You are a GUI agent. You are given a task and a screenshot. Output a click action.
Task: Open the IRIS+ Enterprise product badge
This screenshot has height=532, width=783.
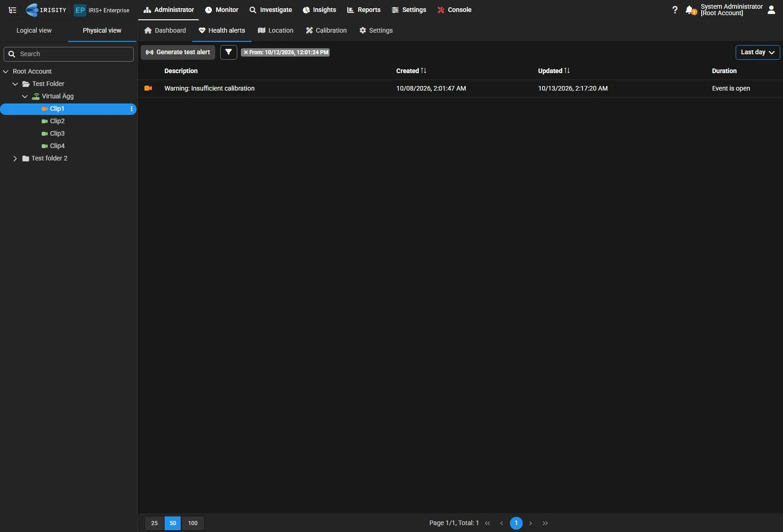(x=102, y=10)
